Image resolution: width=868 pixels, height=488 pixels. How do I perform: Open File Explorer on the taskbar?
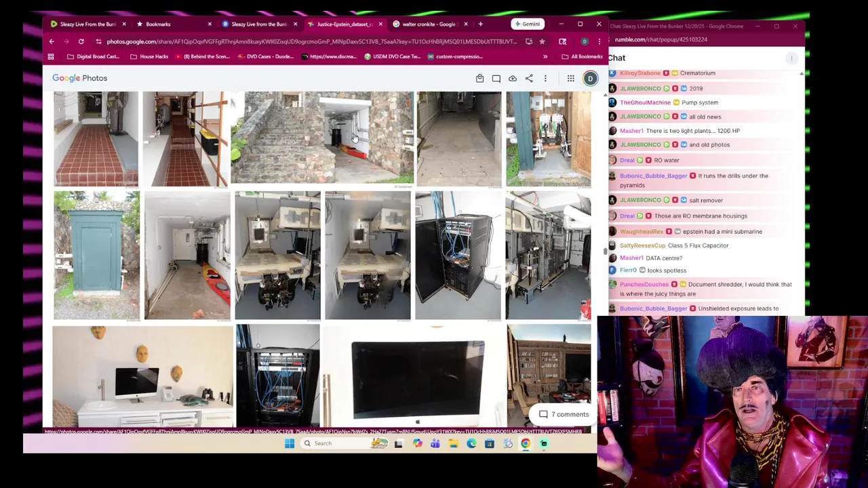point(453,443)
